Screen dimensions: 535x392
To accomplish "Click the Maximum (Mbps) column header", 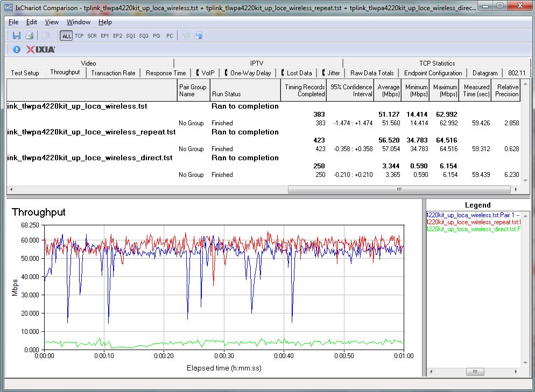I will point(444,90).
